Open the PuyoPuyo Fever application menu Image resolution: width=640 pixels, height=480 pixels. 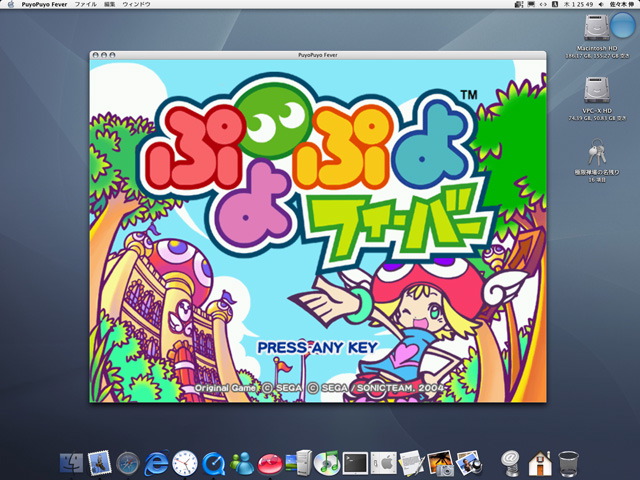tap(44, 4)
